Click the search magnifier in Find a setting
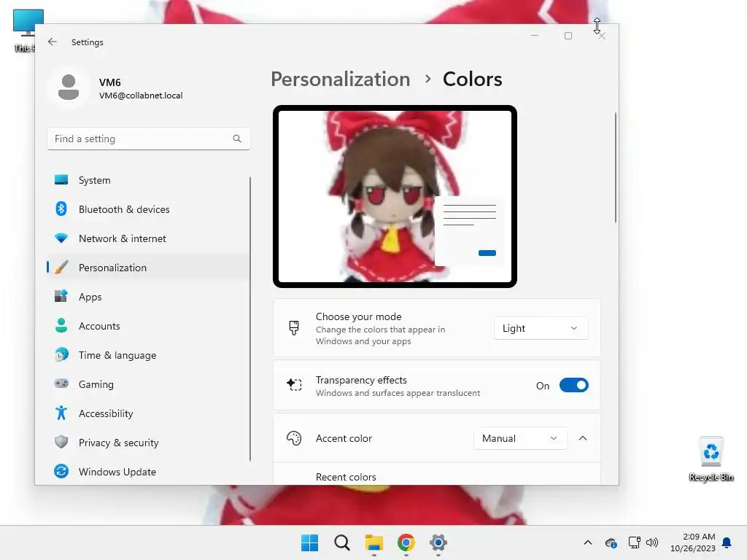Viewport: 747px width, 560px height. [x=237, y=139]
